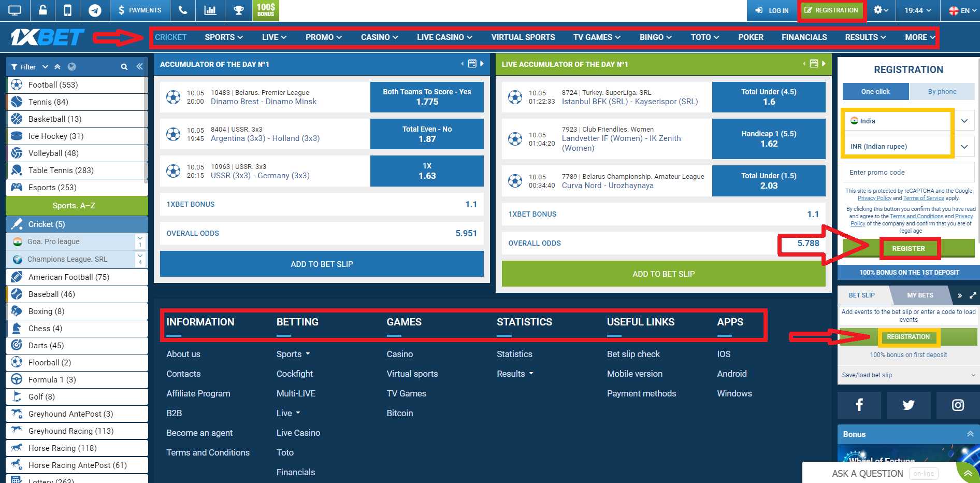Go to next accumulator of the day arrow
Image resolution: width=980 pixels, height=483 pixels.
click(482, 64)
